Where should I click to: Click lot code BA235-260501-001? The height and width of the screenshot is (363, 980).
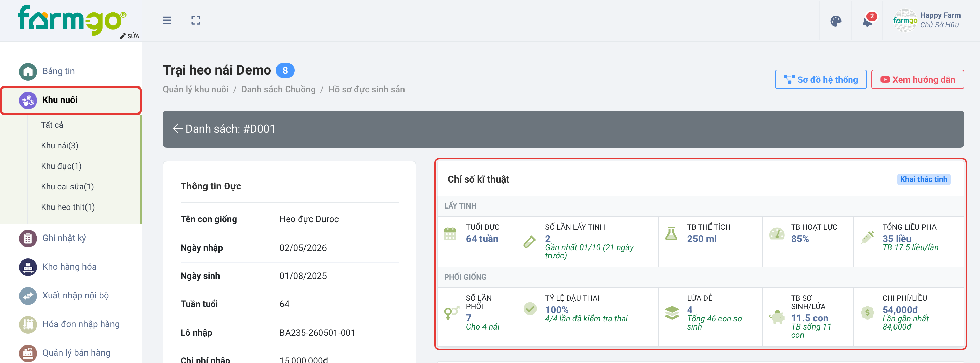click(317, 333)
